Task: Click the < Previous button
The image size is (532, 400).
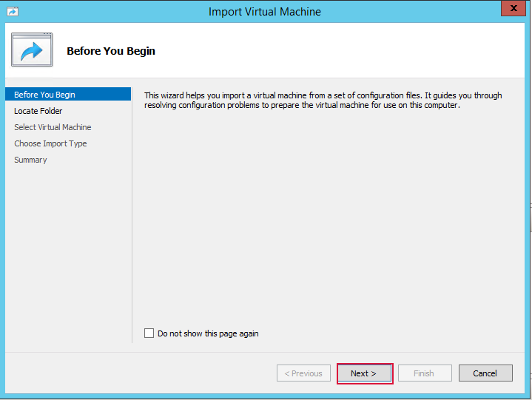Action: tap(303, 373)
